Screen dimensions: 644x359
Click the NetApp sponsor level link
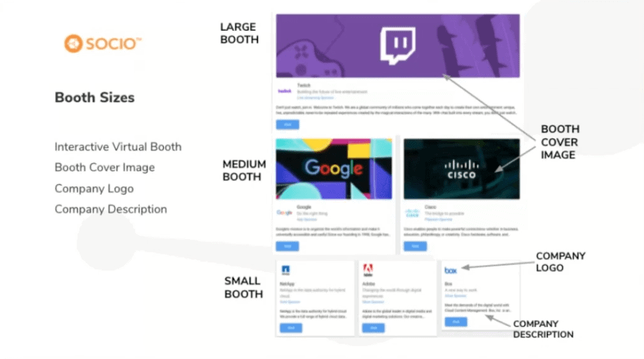coord(290,302)
